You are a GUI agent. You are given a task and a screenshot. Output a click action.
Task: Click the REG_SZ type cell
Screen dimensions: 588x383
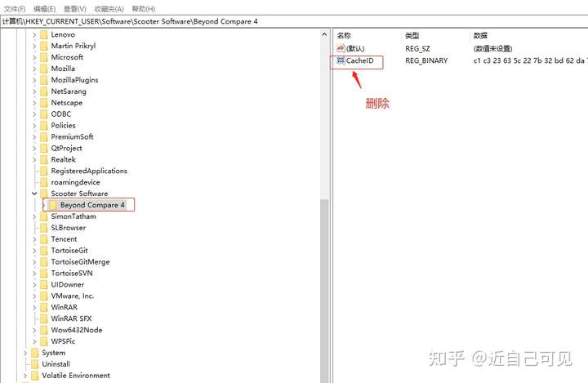pos(417,49)
